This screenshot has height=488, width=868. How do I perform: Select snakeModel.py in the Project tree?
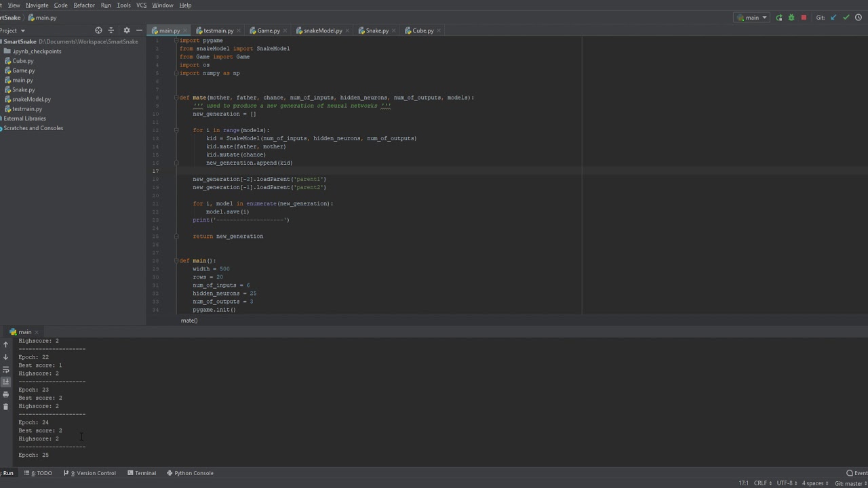[x=31, y=99]
